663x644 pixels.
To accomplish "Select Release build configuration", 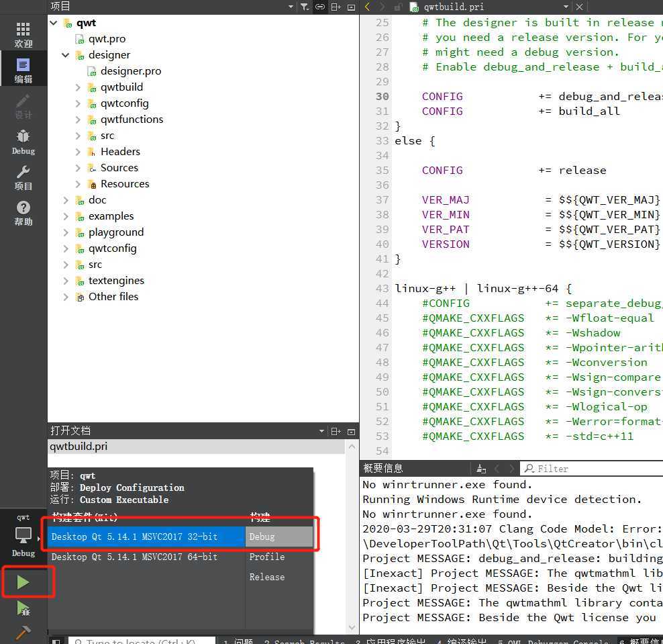I will coord(279,577).
